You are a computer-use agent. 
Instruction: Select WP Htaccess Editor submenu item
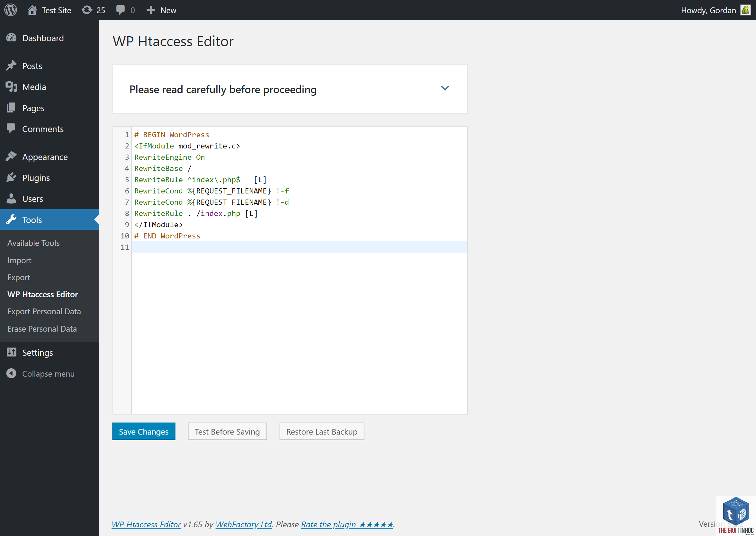[x=42, y=294]
